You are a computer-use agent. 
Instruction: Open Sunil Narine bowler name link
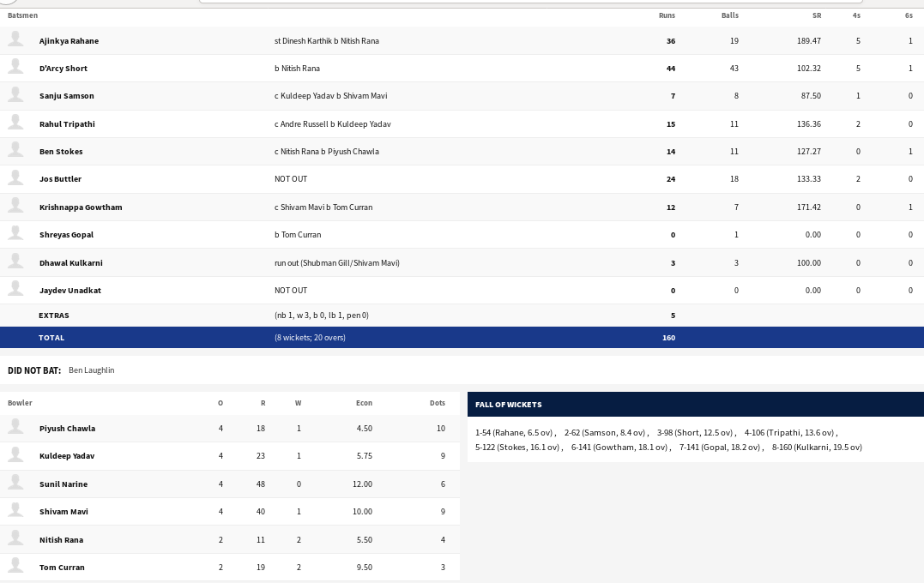pos(63,484)
